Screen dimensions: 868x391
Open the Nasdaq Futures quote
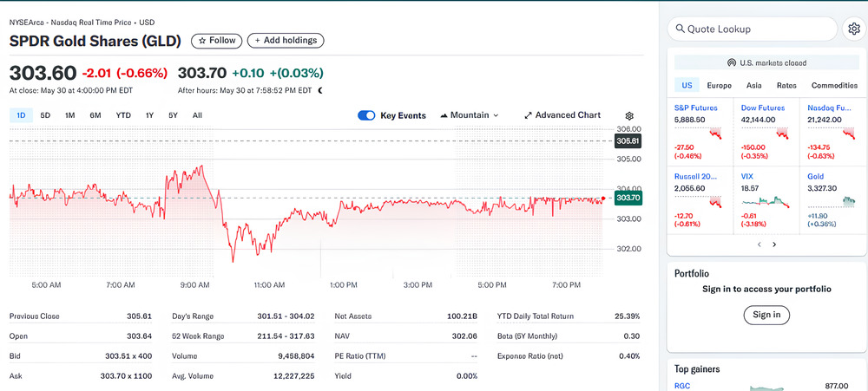point(830,108)
